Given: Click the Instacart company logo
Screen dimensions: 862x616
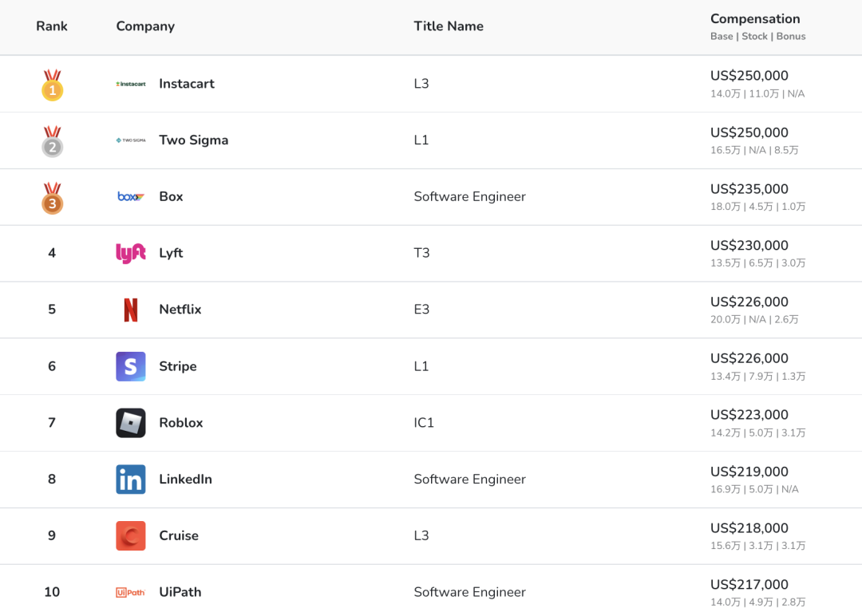Looking at the screenshot, I should coord(131,84).
